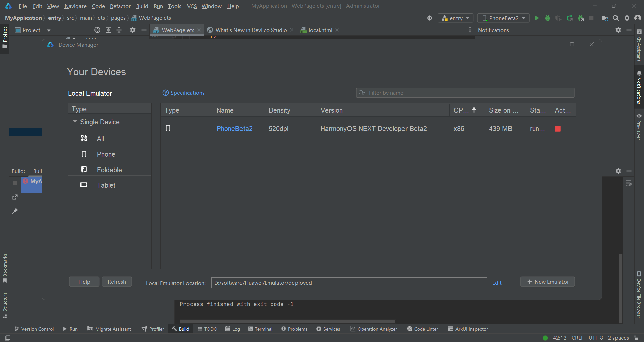Click the UTF-8 encoding in status bar

coord(596,338)
